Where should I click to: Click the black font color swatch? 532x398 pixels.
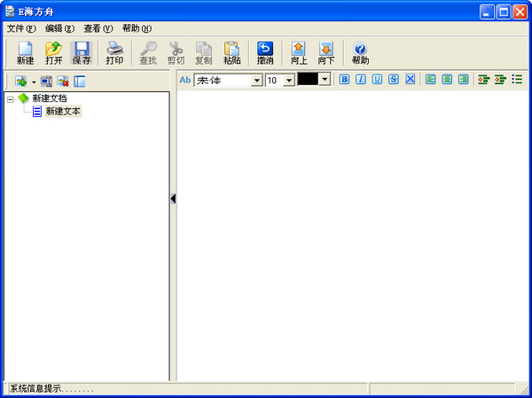pos(308,80)
